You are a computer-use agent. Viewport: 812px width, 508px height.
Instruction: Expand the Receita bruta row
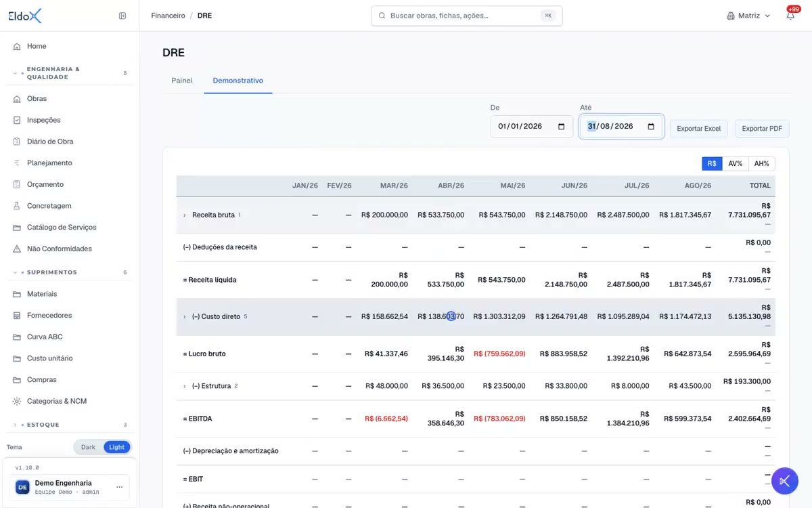click(184, 215)
